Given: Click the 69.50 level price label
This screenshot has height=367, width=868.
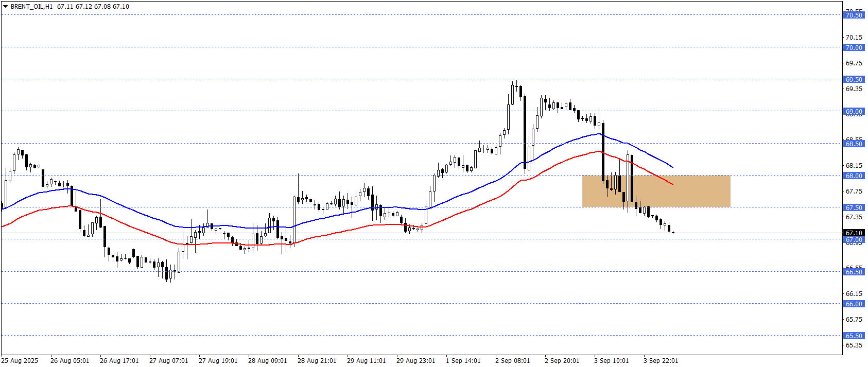Looking at the screenshot, I should [x=854, y=80].
